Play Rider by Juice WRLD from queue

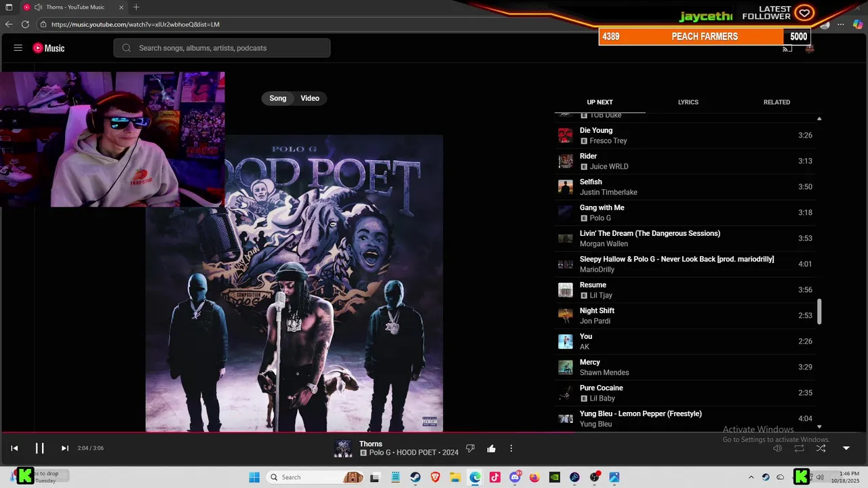pyautogui.click(x=686, y=161)
